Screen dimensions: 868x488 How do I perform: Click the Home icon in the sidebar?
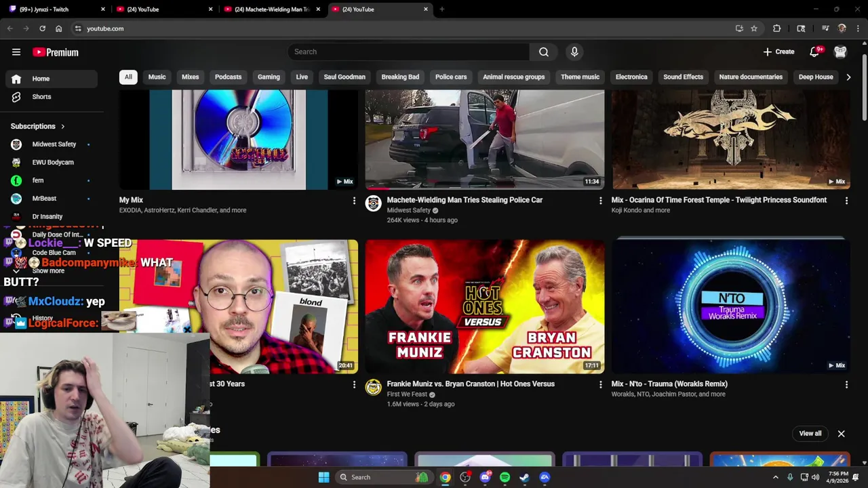pyautogui.click(x=16, y=79)
